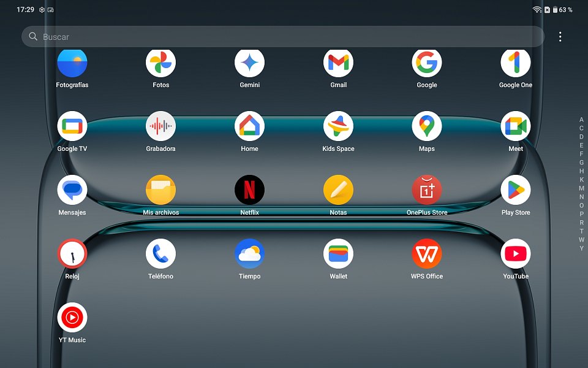Launch the Google app

427,63
